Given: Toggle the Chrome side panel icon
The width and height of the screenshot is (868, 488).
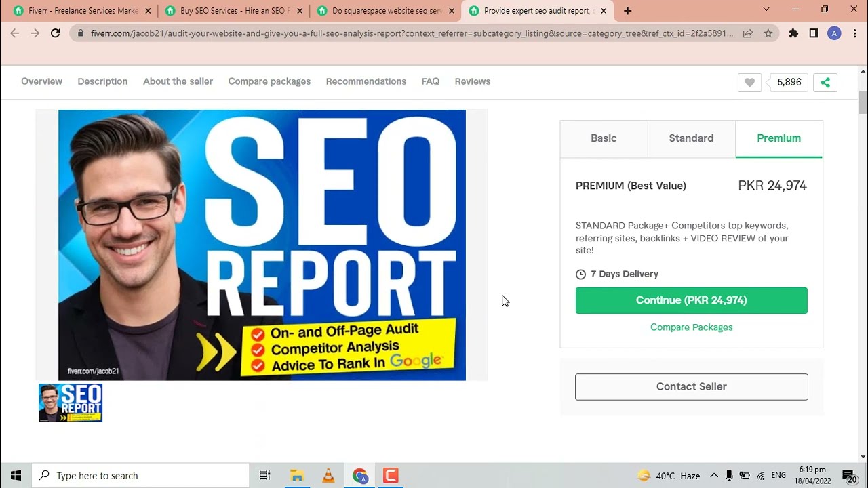Looking at the screenshot, I should tap(814, 33).
